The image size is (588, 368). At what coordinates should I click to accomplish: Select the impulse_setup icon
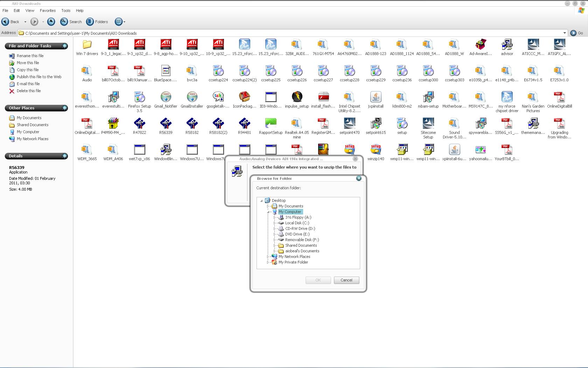click(x=297, y=97)
